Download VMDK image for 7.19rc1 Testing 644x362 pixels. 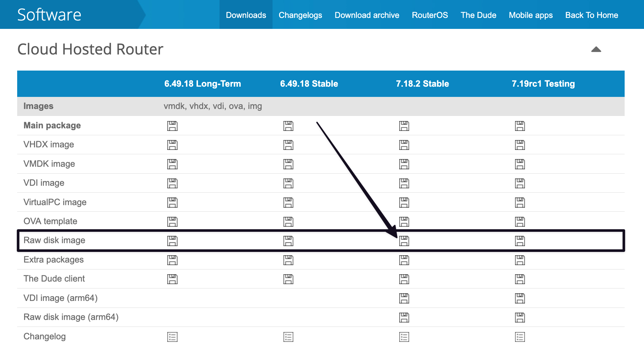[520, 164]
